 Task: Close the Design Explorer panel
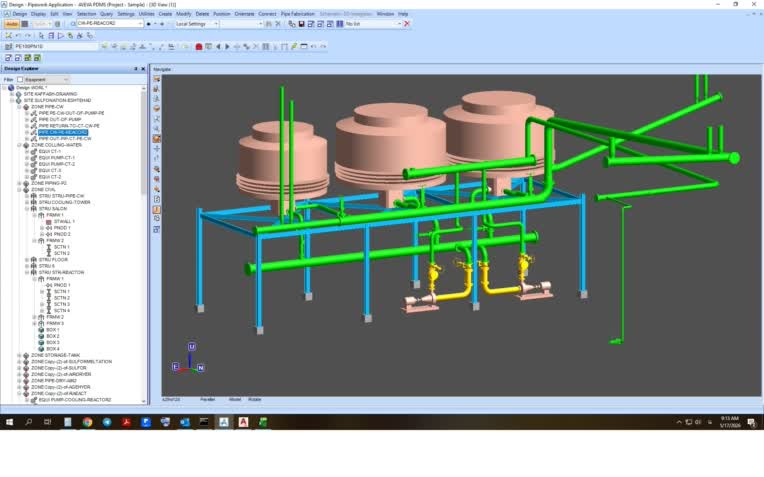(143, 69)
